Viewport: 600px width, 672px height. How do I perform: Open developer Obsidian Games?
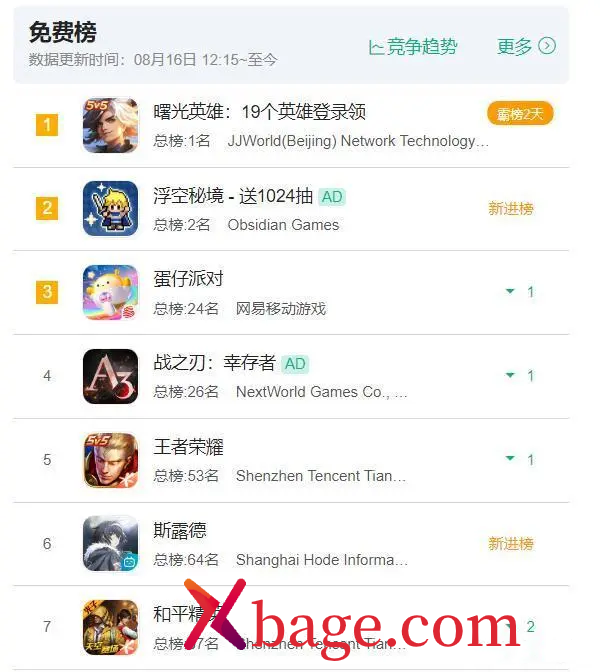coord(283,225)
